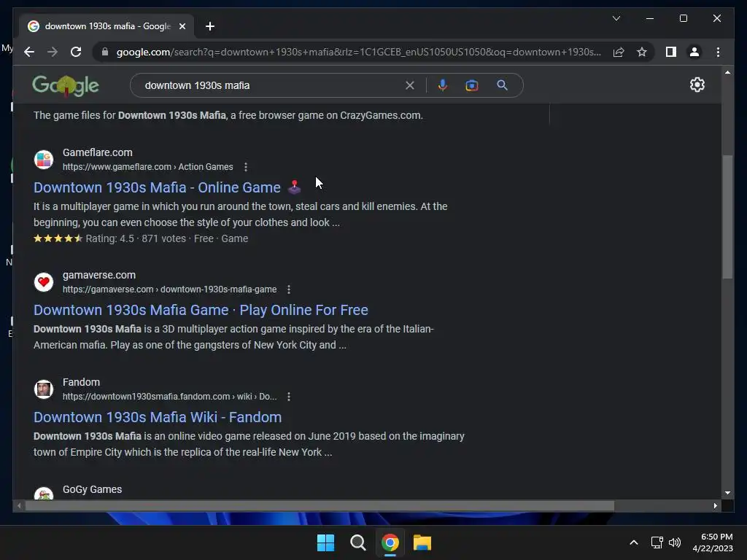Open the Chrome profile menu
Screen dimensions: 747x560
click(694, 52)
